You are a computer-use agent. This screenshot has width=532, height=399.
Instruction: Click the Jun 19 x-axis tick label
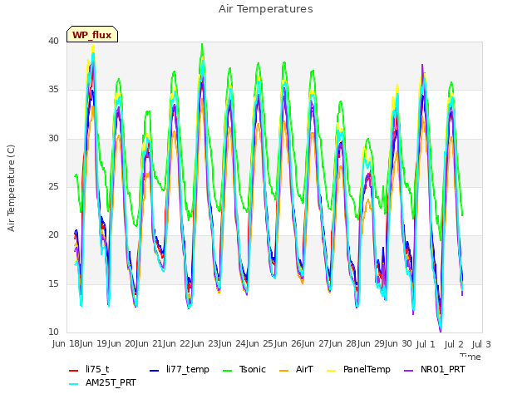tap(93, 343)
